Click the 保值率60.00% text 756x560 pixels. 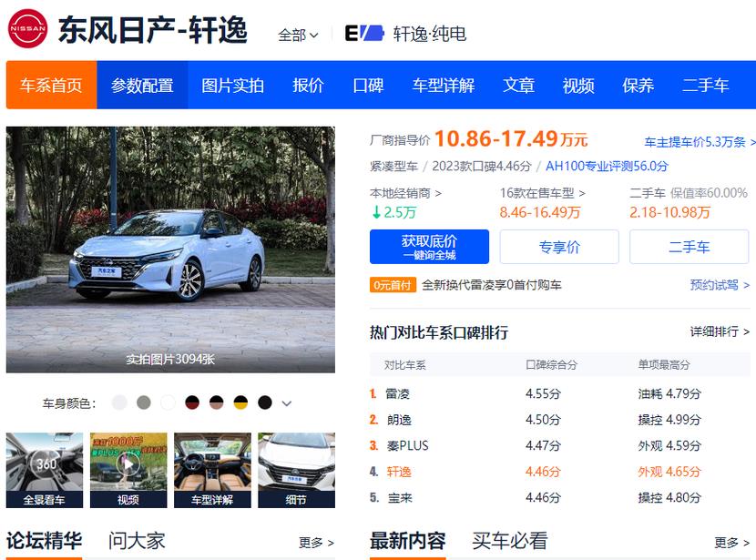pos(709,193)
